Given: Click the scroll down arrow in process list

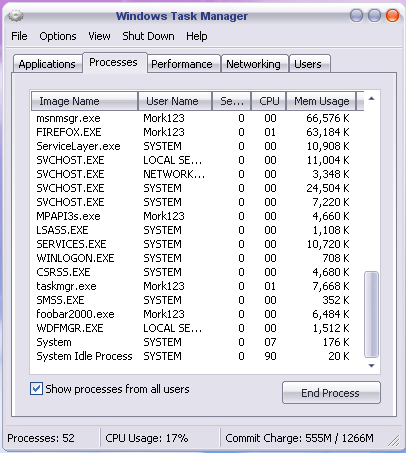Looking at the screenshot, I should tap(371, 366).
